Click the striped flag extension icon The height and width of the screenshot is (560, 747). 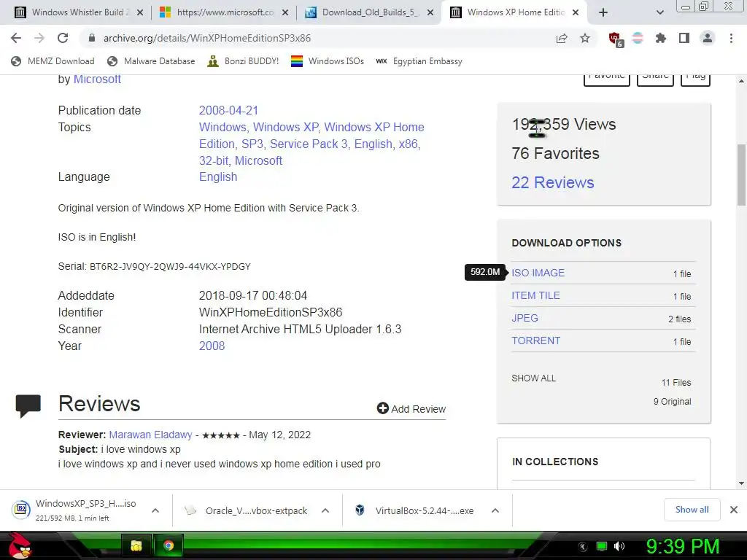(638, 38)
